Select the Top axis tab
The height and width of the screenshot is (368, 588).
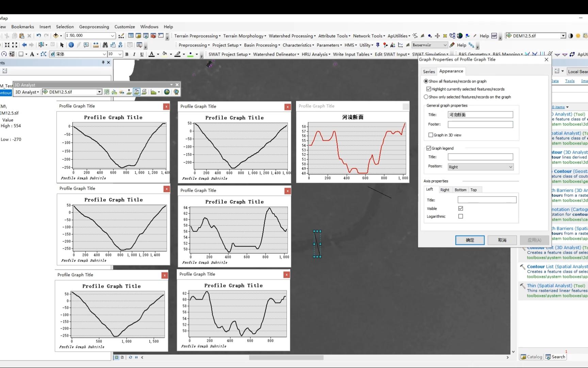tap(474, 190)
